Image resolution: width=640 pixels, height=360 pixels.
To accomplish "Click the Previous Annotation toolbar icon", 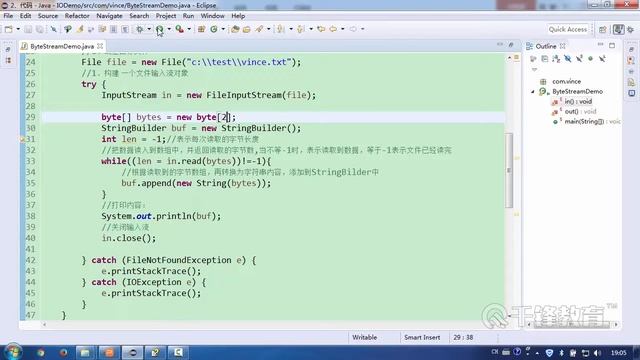I will coord(300,29).
